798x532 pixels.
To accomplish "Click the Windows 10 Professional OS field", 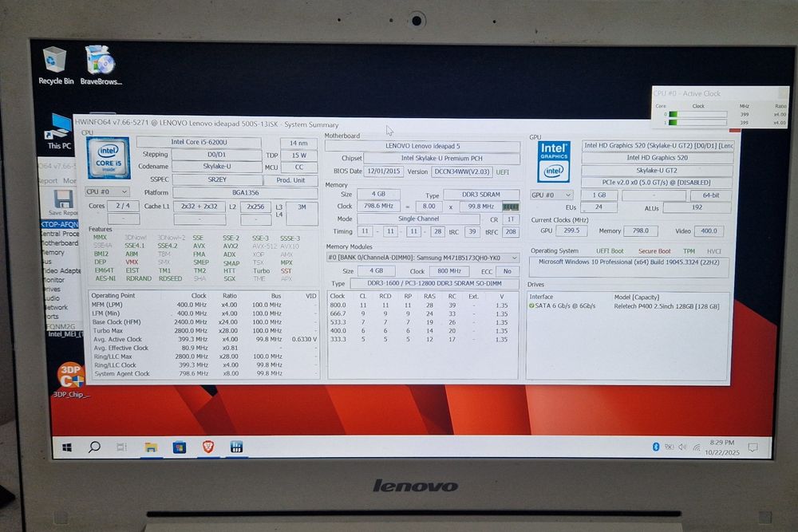I will pyautogui.click(x=629, y=266).
